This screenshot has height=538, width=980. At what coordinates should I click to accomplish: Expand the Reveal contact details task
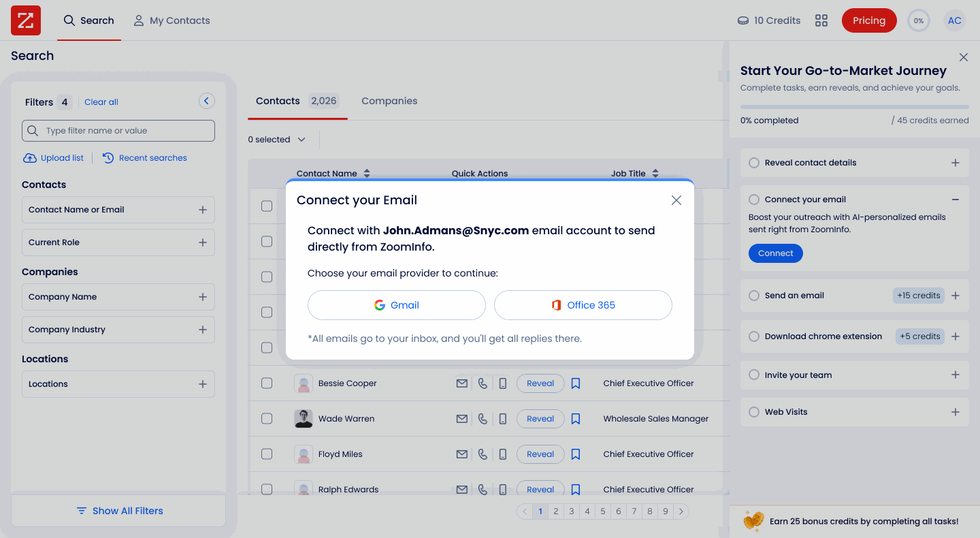[x=955, y=163]
